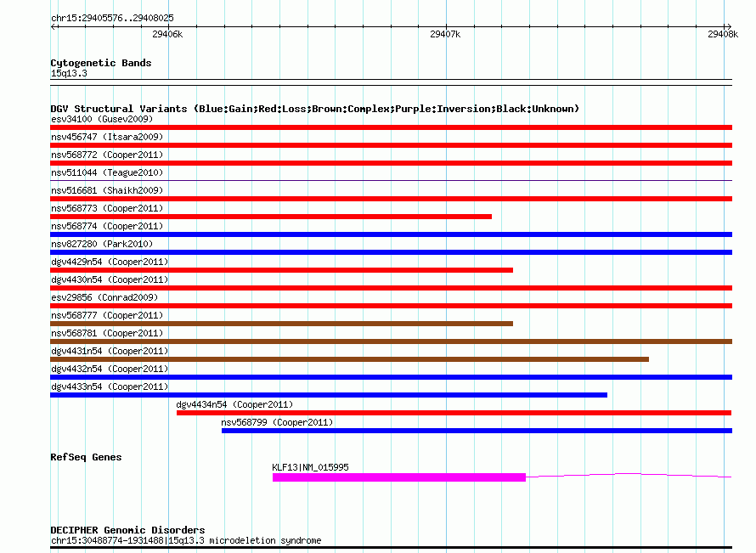This screenshot has width=756, height=553.
Task: Select the thin purple nsv511044 inversion line
Action: click(391, 180)
